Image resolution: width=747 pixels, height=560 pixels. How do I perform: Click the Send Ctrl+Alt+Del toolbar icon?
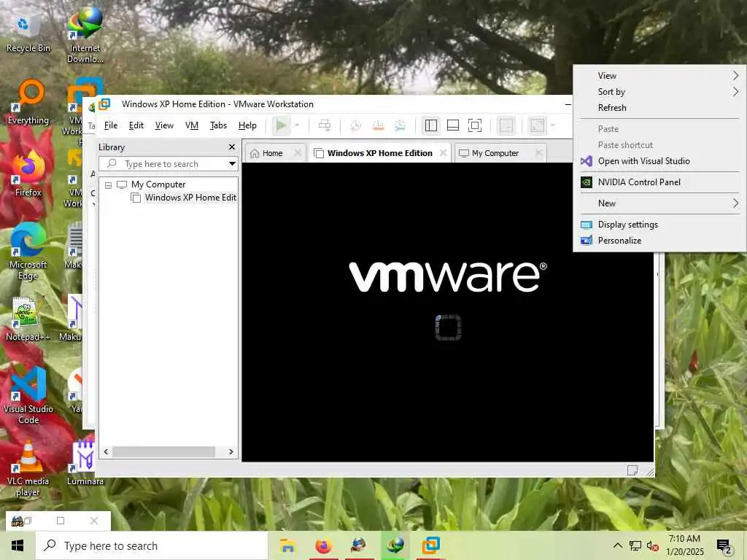click(325, 125)
